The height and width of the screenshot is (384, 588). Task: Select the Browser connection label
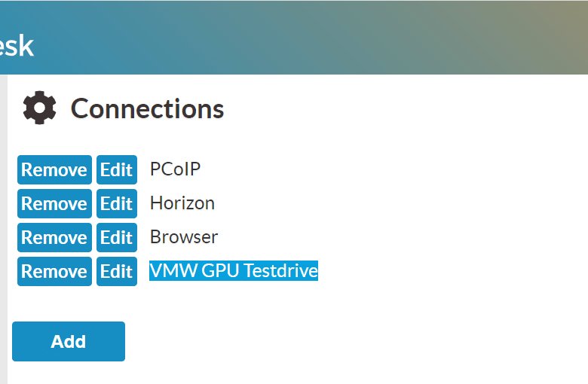[184, 236]
